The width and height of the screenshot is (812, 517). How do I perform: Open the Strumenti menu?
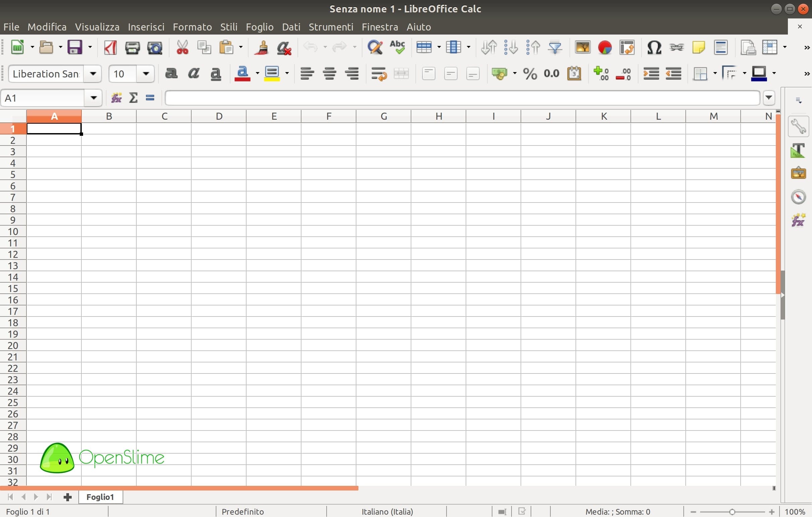pyautogui.click(x=331, y=27)
